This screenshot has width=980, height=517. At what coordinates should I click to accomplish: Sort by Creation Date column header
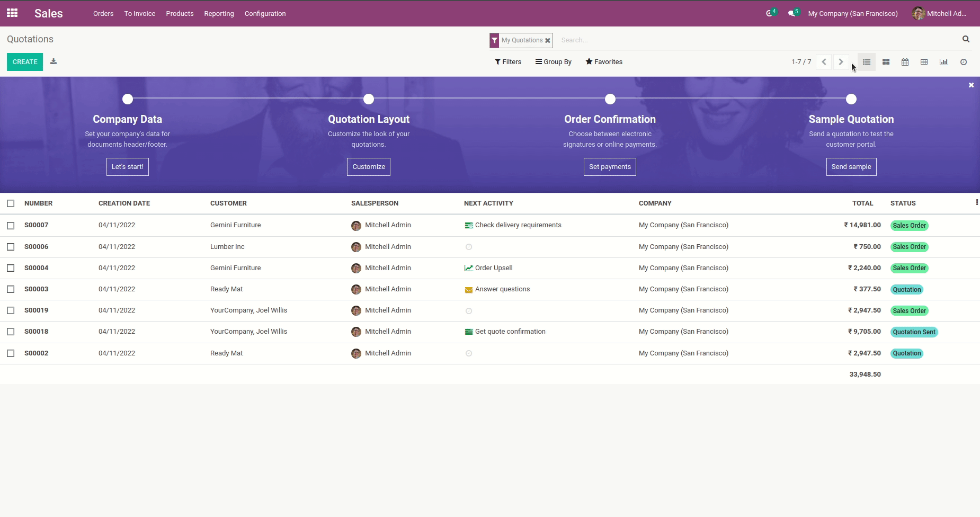click(124, 203)
